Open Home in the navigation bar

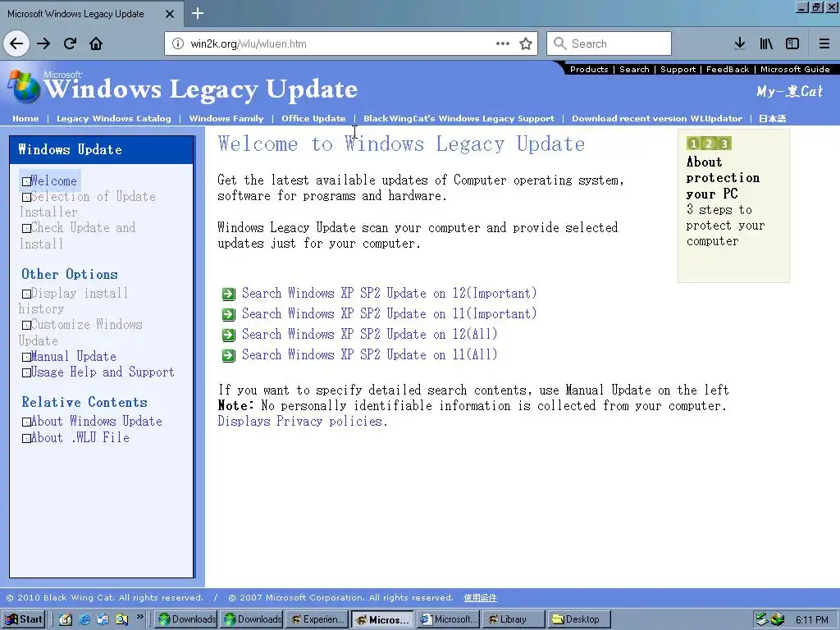click(x=25, y=118)
